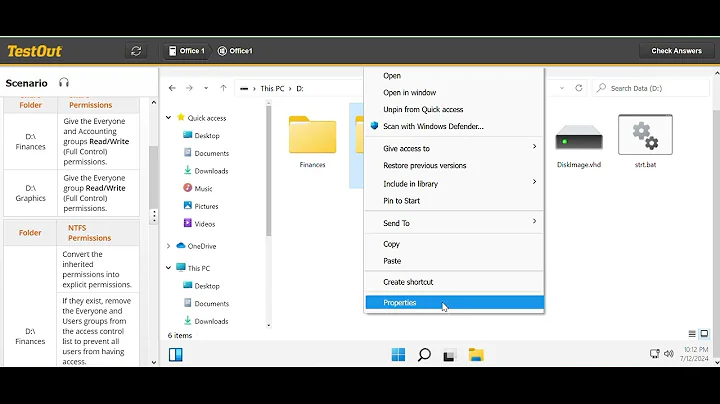720x404 pixels.
Task: Open the Widgets panel icon on taskbar
Action: 175,354
